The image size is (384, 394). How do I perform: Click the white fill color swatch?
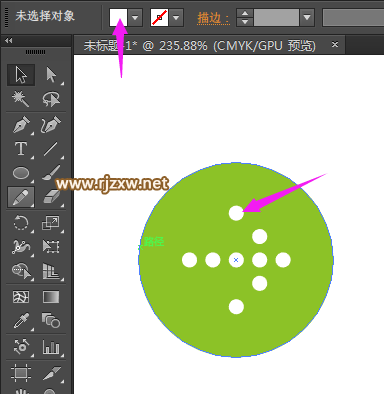[118, 17]
